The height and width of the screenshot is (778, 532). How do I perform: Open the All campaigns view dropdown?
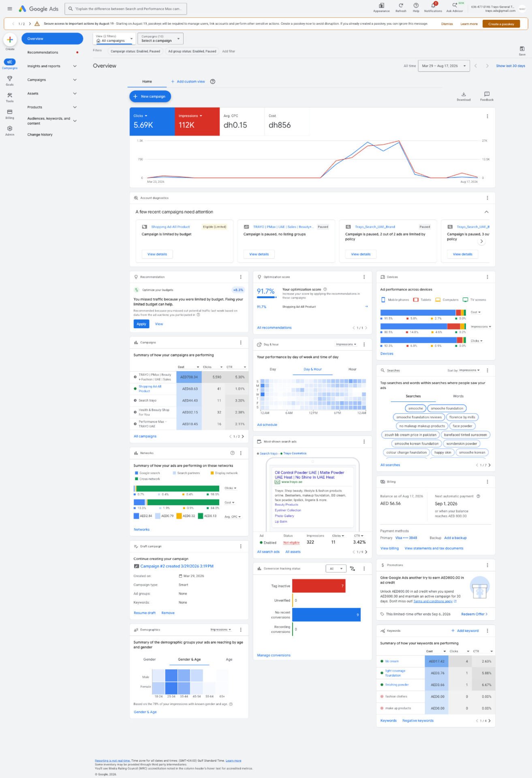click(x=114, y=38)
